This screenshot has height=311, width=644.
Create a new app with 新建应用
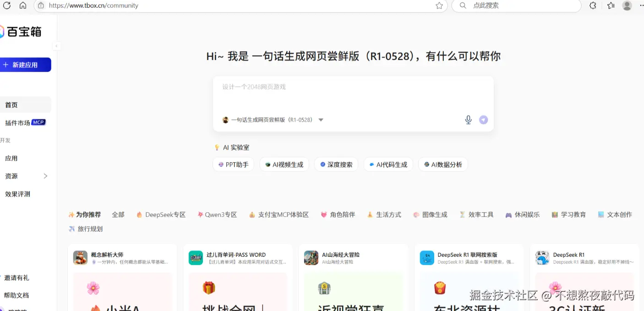coord(25,65)
